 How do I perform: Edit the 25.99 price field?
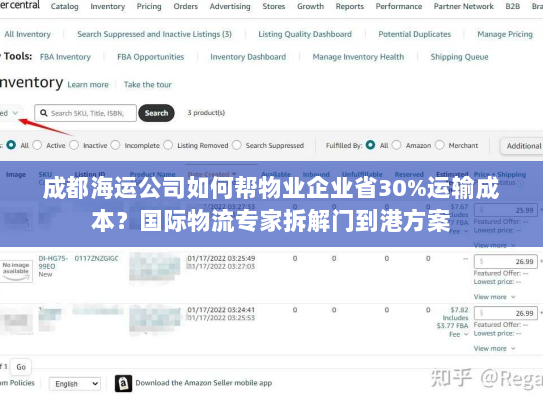(x=506, y=210)
